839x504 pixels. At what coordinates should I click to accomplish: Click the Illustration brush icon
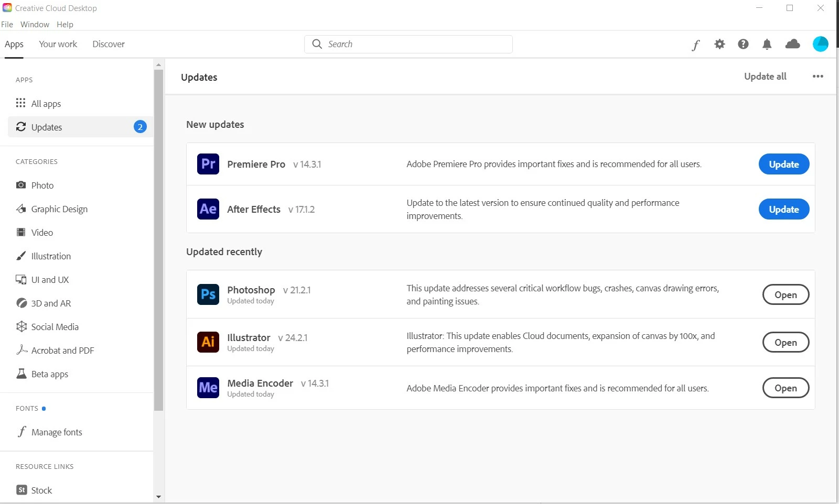coord(21,256)
